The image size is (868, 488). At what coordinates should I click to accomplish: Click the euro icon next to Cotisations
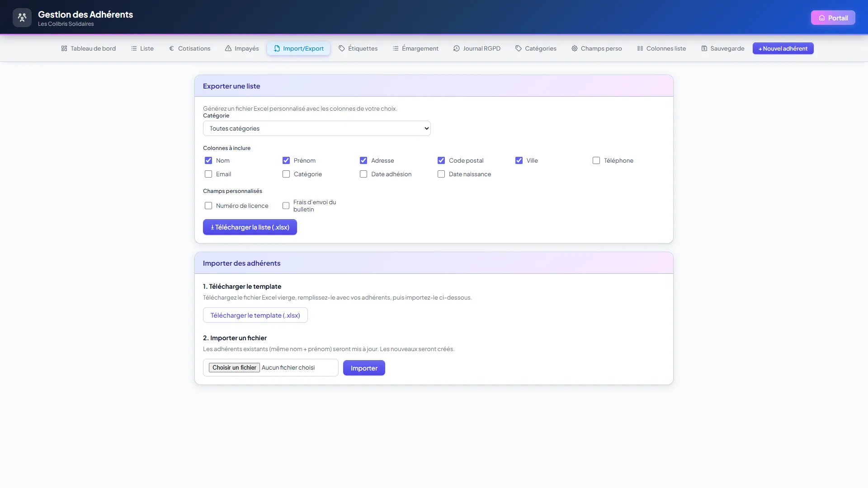(x=171, y=48)
